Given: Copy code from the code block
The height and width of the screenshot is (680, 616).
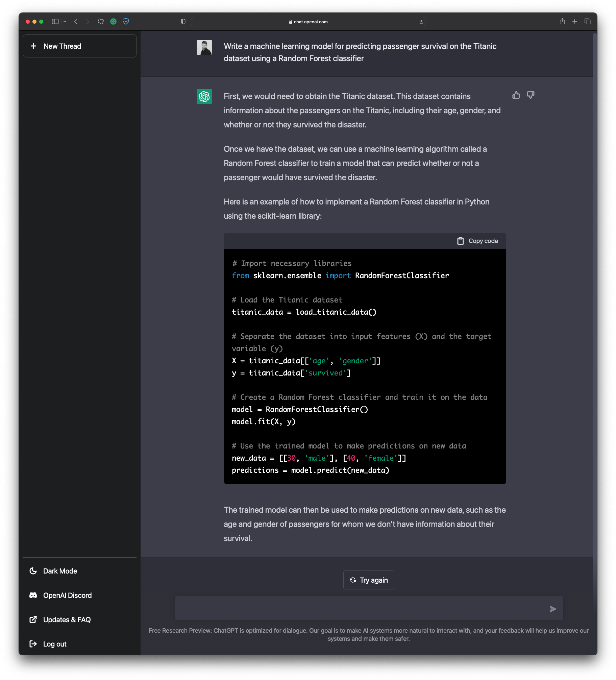Looking at the screenshot, I should [478, 241].
